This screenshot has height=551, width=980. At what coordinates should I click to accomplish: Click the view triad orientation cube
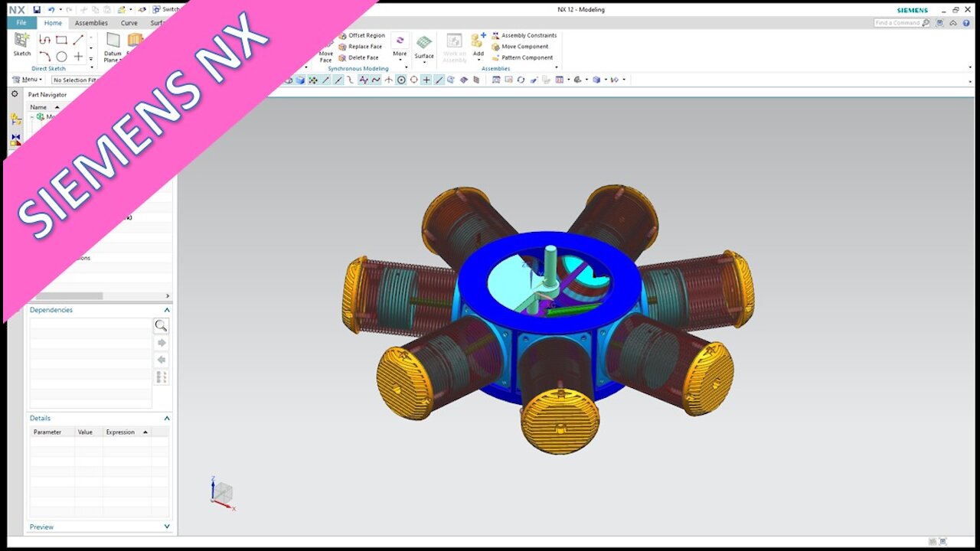221,492
